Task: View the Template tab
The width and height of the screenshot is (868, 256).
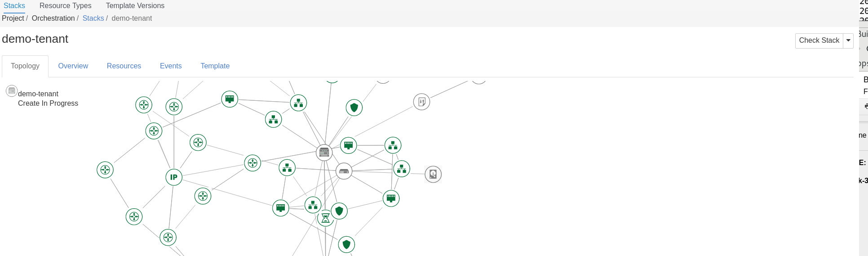Action: coord(215,66)
